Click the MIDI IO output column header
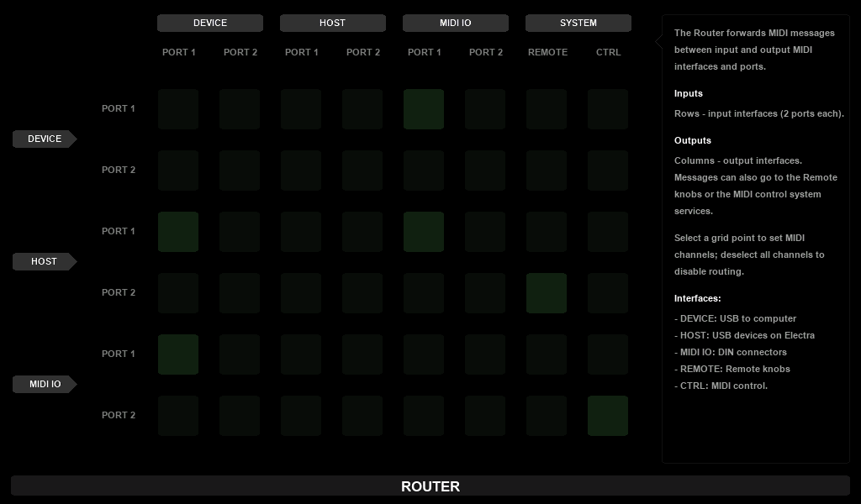Screen dimensions: 861x504 (456, 23)
